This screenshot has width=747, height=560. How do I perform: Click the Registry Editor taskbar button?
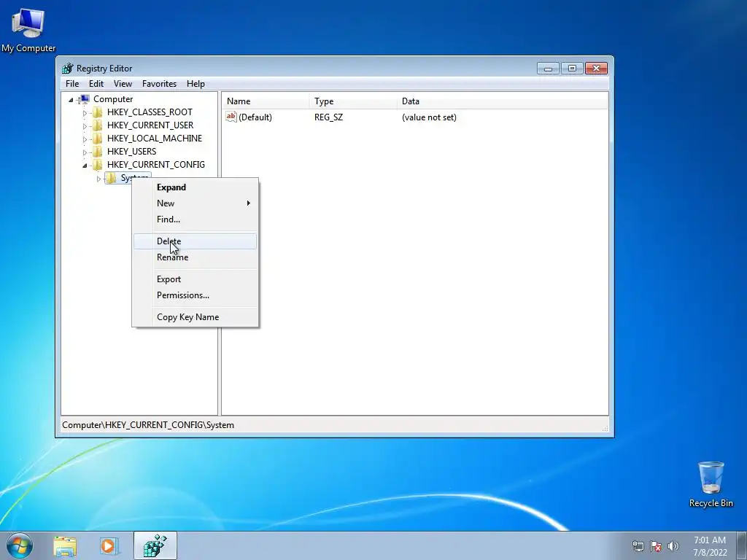[155, 545]
